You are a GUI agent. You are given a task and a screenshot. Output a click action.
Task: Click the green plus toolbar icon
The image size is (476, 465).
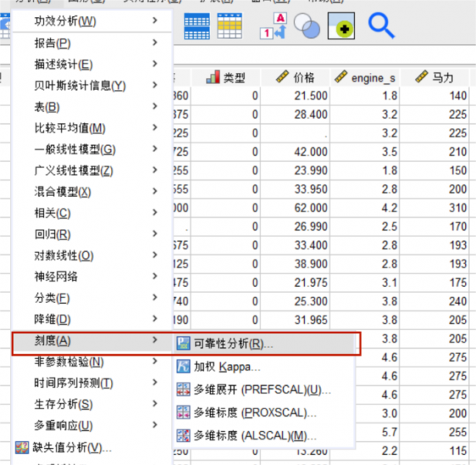[341, 26]
